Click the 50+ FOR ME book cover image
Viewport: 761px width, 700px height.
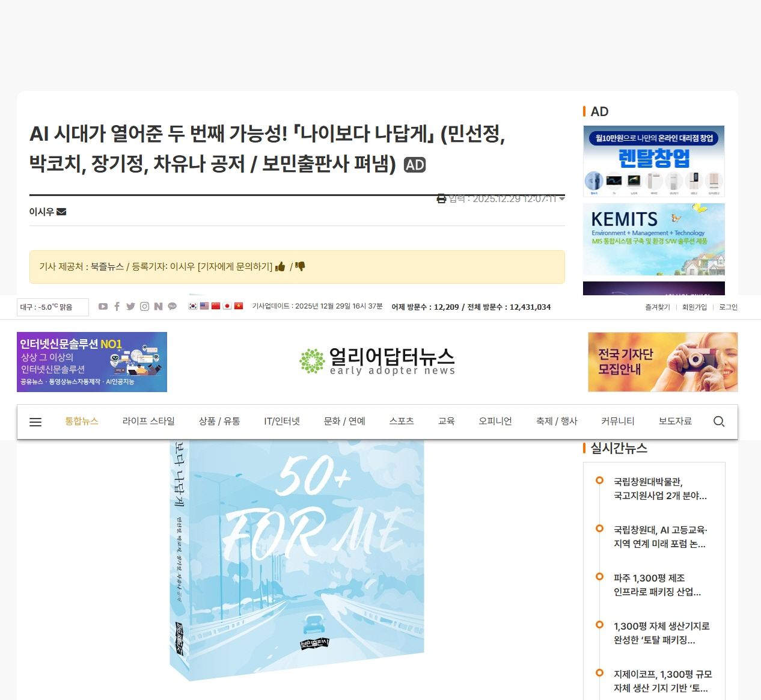297,560
